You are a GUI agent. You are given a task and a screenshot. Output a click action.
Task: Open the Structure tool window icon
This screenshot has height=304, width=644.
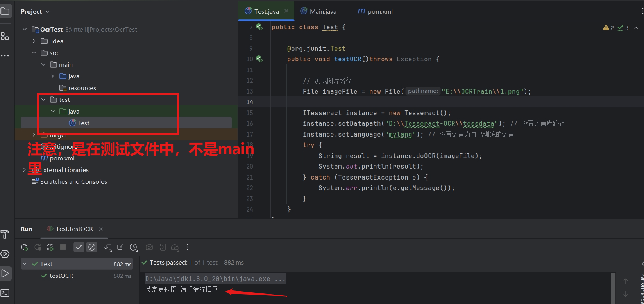[5, 36]
